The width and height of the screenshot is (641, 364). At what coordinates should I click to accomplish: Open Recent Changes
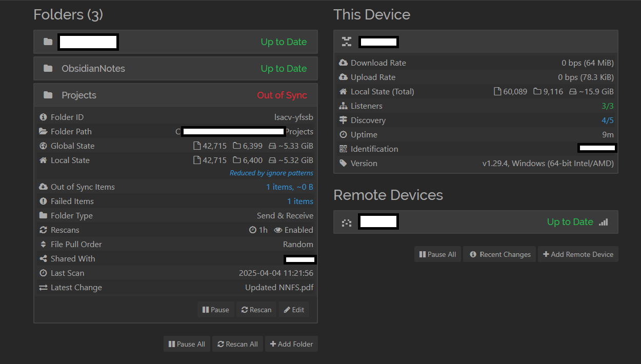[x=499, y=254]
